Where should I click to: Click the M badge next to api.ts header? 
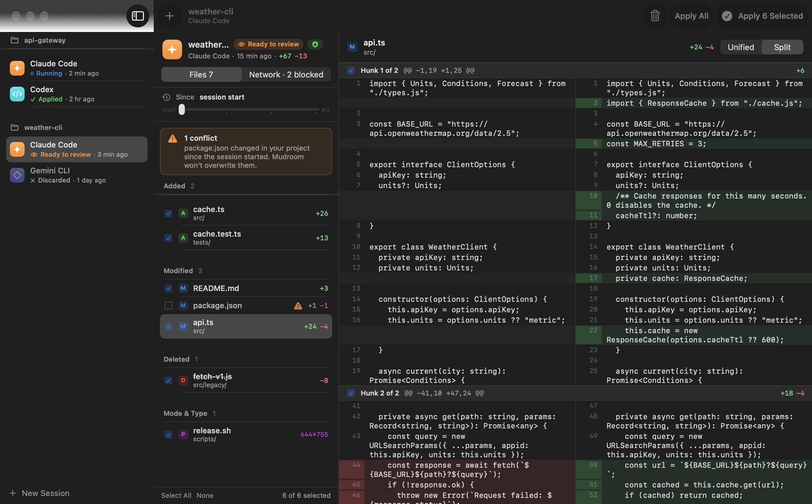[x=352, y=47]
